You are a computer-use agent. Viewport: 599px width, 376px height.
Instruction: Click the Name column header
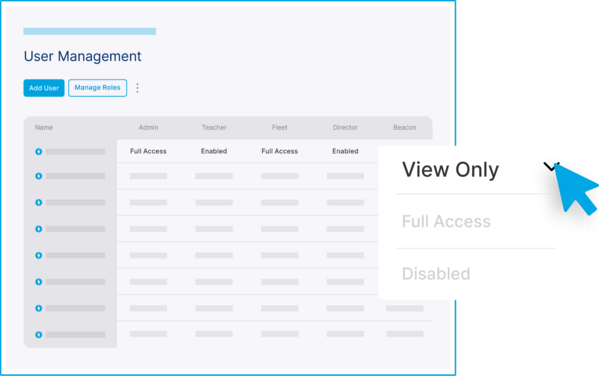(44, 127)
